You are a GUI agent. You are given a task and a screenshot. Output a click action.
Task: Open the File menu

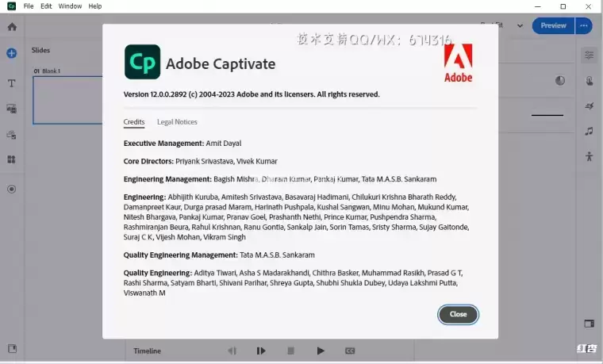coord(29,6)
